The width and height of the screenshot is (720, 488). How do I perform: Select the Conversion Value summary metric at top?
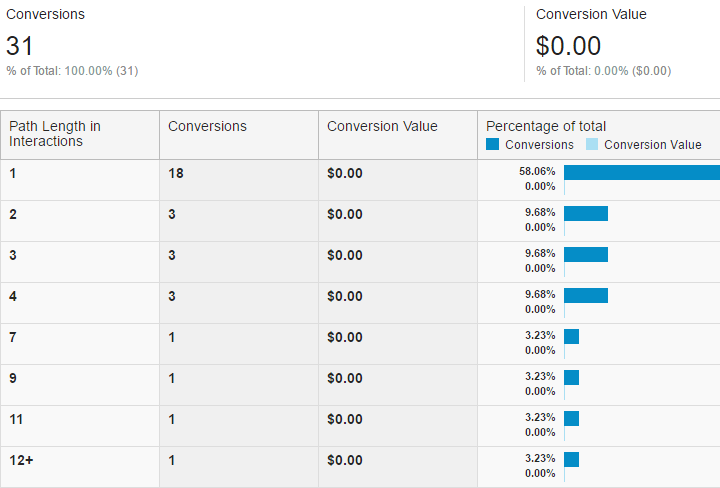(591, 14)
